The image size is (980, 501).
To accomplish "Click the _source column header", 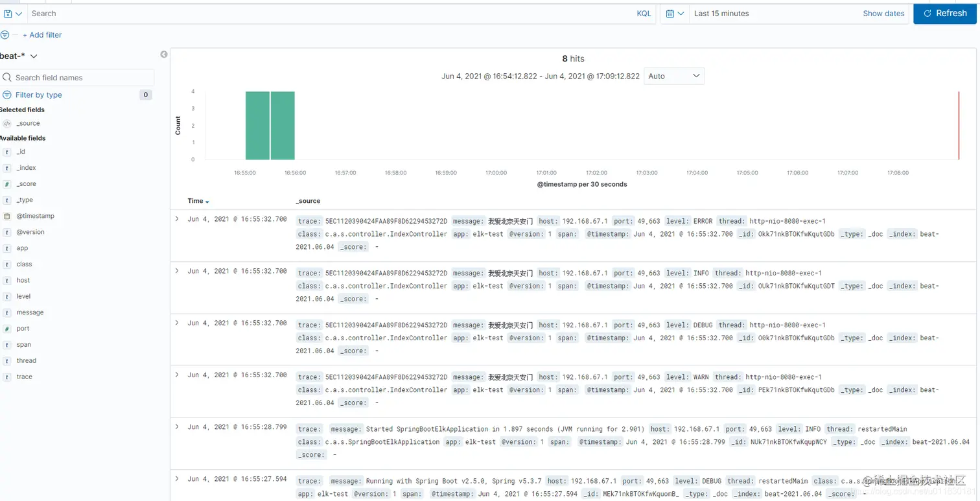I will click(308, 201).
